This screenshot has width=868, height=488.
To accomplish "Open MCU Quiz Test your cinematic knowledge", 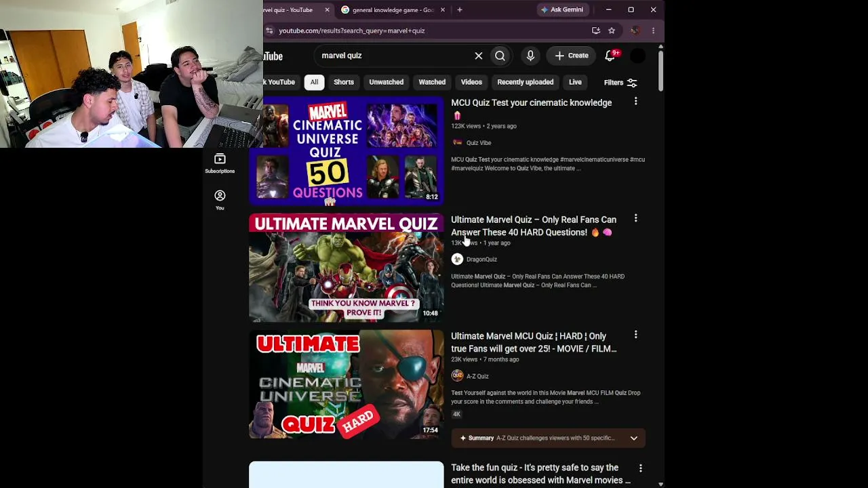I will coord(532,103).
